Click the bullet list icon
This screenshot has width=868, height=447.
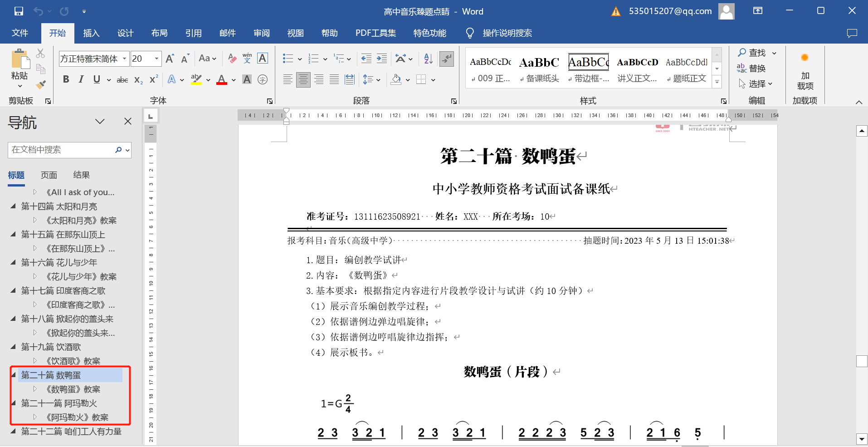pyautogui.click(x=288, y=59)
